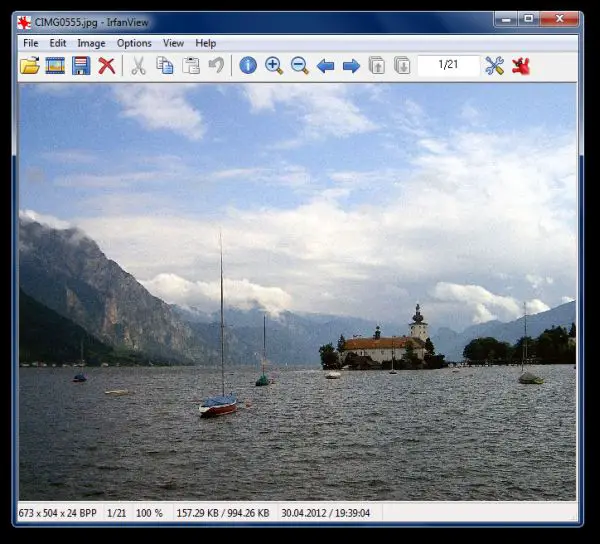This screenshot has height=544, width=600.
Task: Go to next image with right arrow
Action: point(351,66)
